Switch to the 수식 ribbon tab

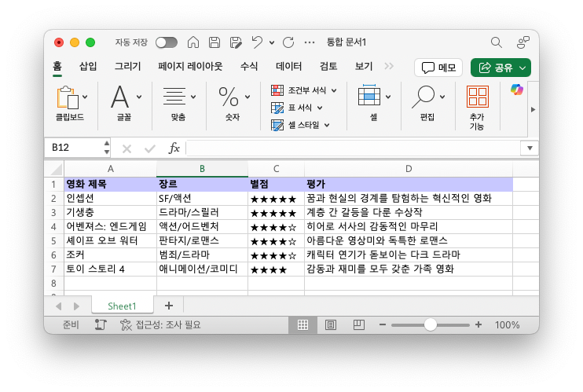coord(249,67)
